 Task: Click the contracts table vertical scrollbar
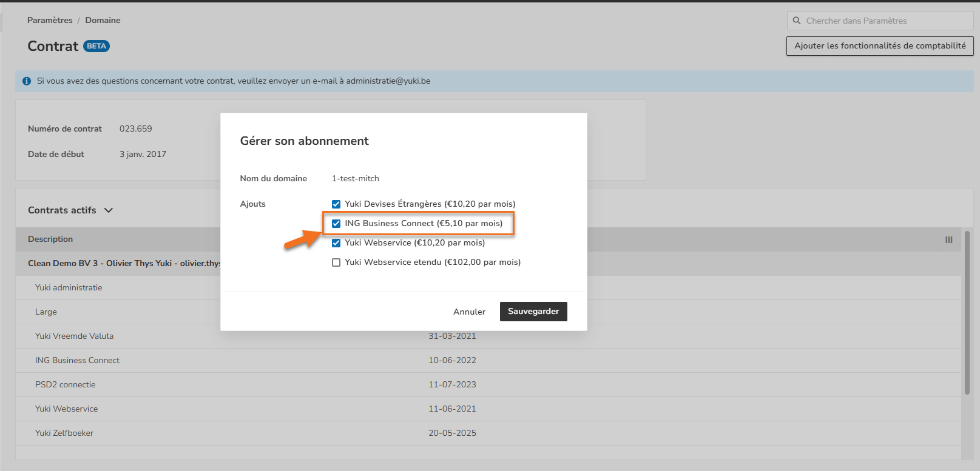(x=967, y=312)
